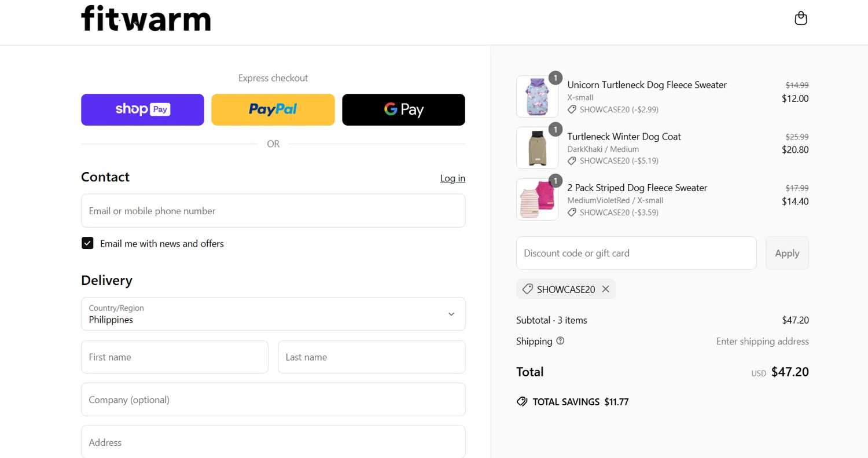Open the shopping bag cart icon
868x458 pixels.
coord(801,19)
